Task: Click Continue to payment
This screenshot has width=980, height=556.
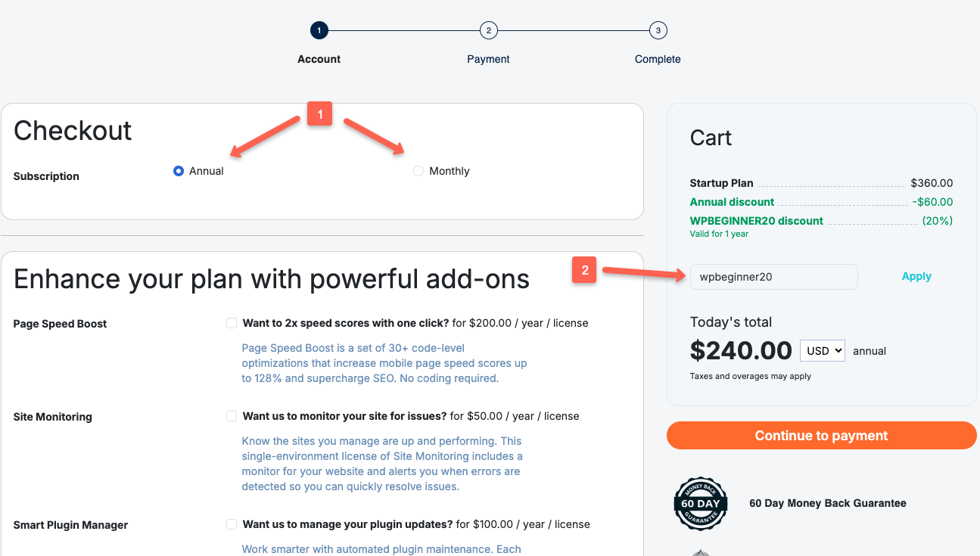Action: 820,435
